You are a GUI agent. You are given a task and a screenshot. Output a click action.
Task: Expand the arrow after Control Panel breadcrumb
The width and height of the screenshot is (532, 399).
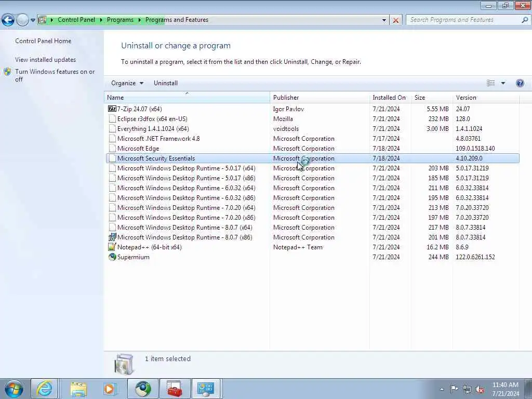[x=101, y=20]
